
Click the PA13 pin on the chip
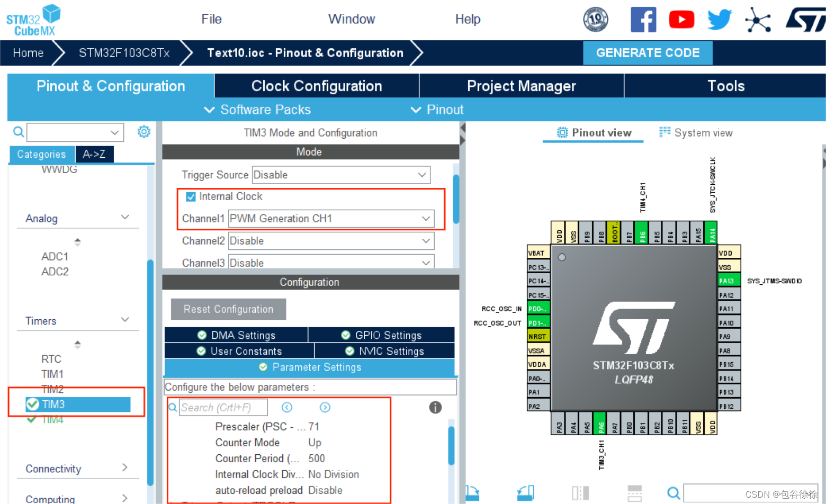[729, 281]
